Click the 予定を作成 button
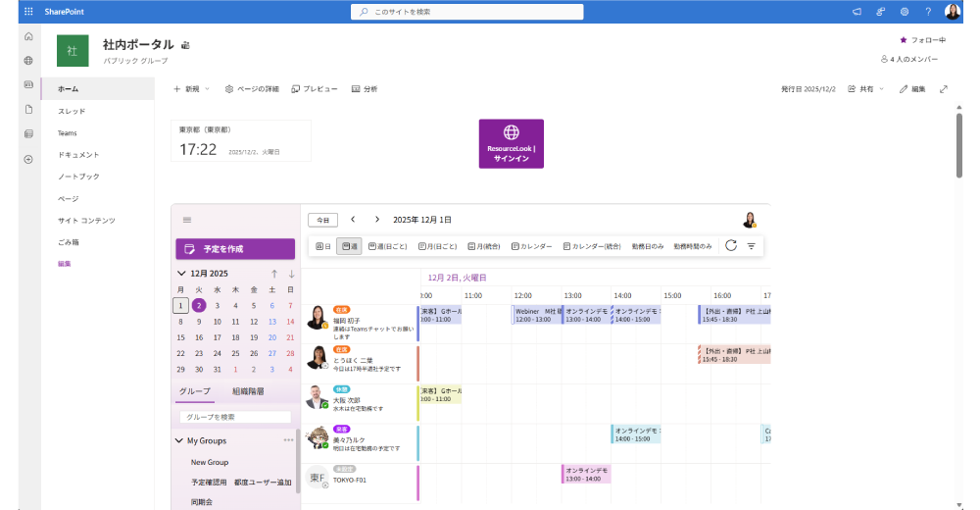Viewport: 980px width, 510px height. [235, 249]
